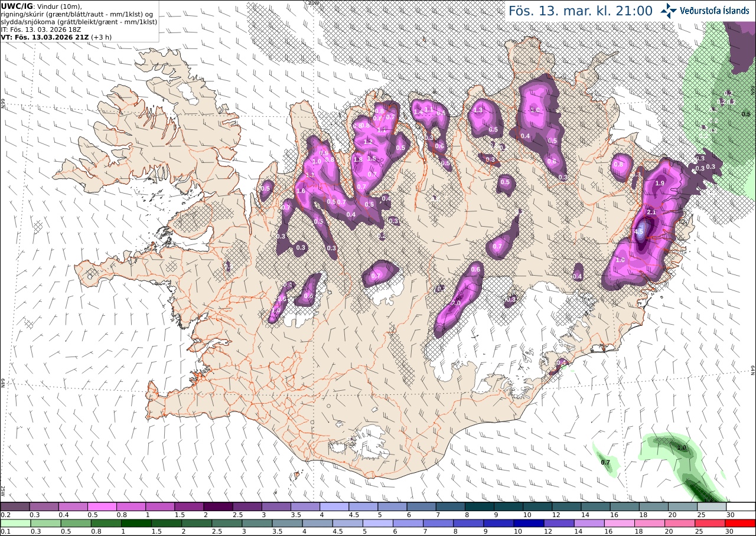The width and height of the screenshot is (756, 536).
Task: Pick lower legend swatch between 0.1 and 0.3
Action: point(15,523)
